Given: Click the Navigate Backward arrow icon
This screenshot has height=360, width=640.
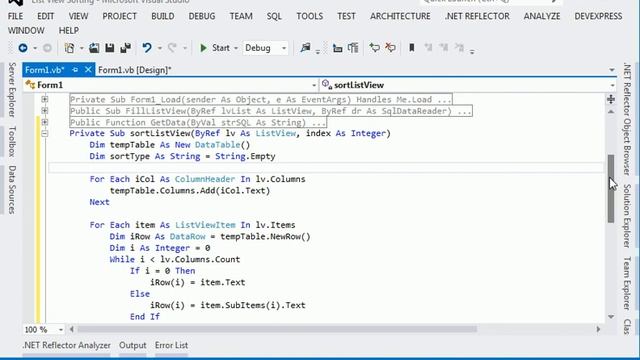Looking at the screenshot, I should (23, 48).
